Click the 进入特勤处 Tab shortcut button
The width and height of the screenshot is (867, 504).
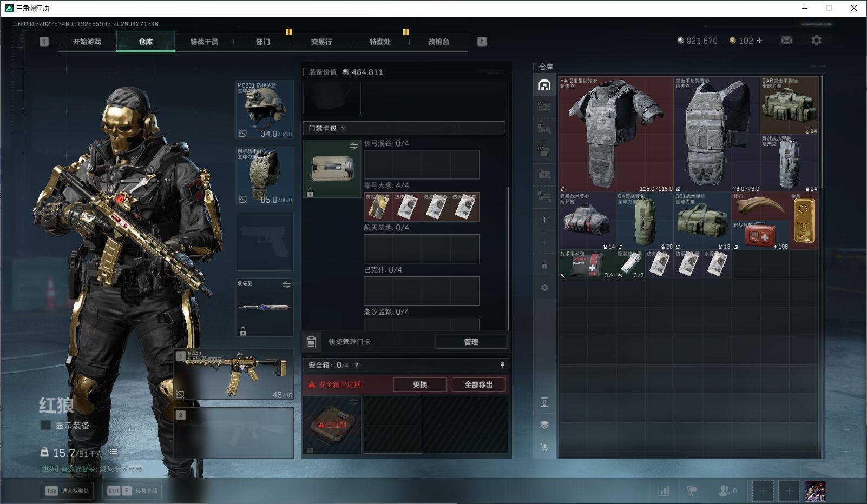(67, 490)
